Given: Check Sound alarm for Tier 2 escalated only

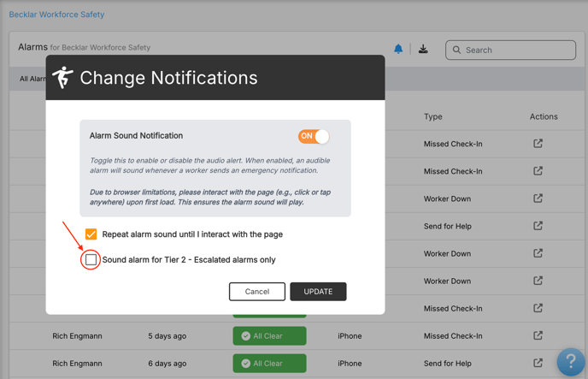Looking at the screenshot, I should (91, 259).
